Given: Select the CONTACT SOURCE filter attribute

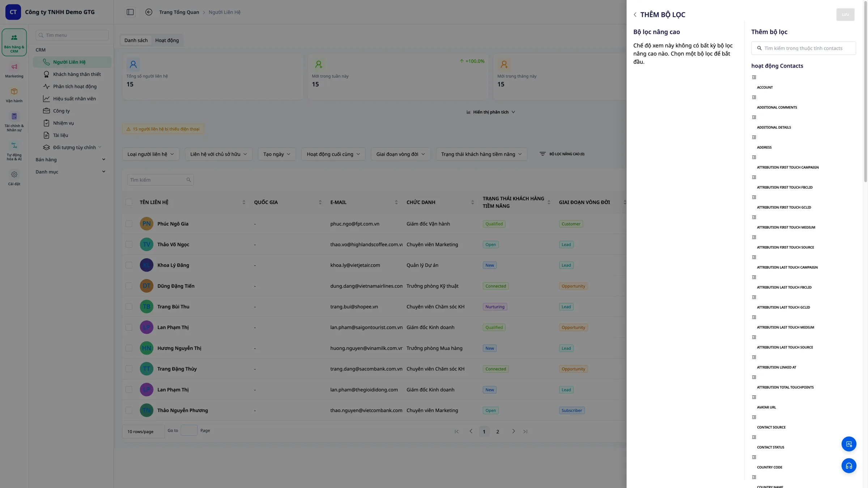Looking at the screenshot, I should coord(771,427).
